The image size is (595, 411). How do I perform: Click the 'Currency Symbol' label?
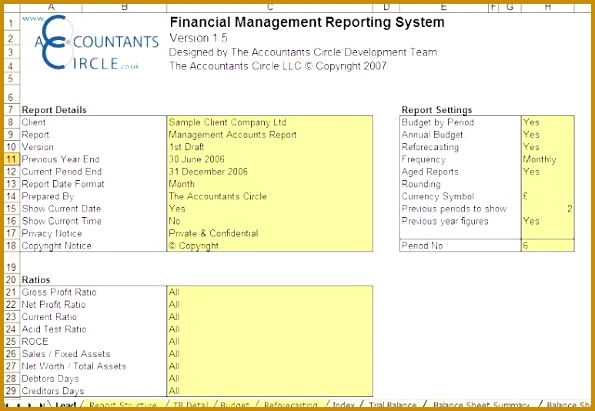coord(438,196)
